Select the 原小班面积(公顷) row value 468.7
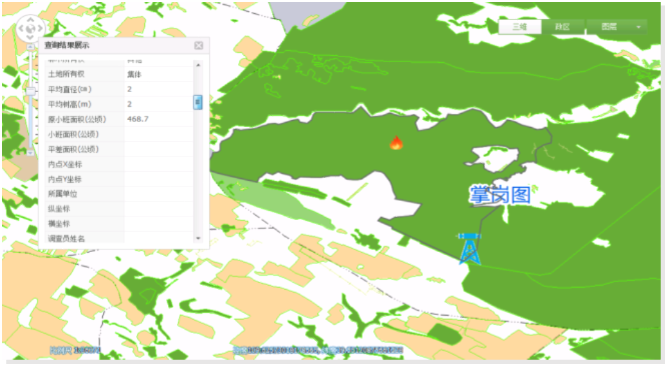 coord(138,119)
